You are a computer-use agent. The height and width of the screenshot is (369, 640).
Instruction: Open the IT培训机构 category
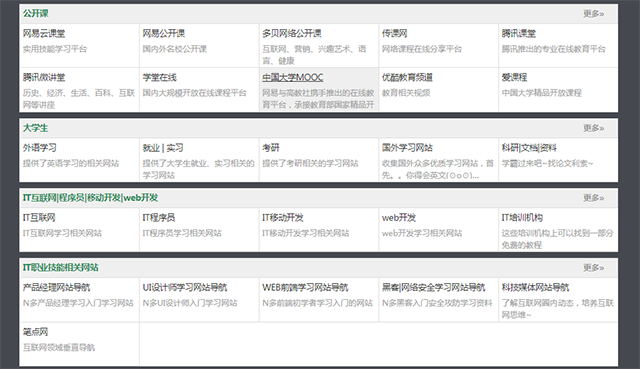522,218
